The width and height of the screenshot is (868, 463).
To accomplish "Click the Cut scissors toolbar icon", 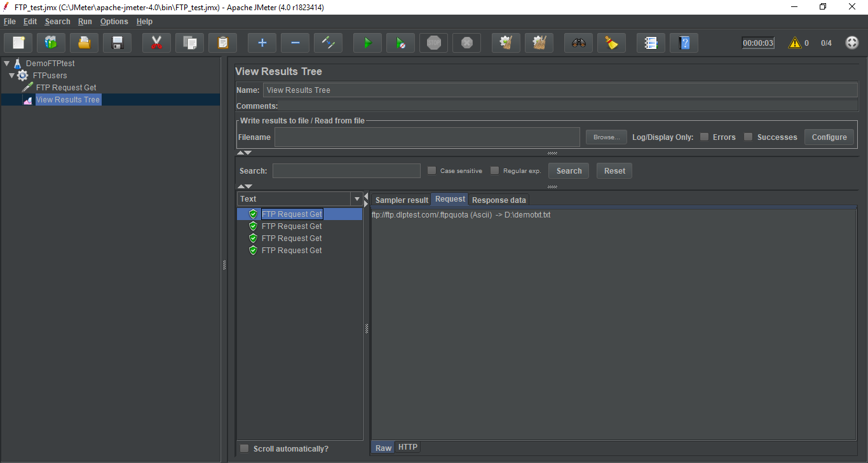I will click(x=156, y=43).
